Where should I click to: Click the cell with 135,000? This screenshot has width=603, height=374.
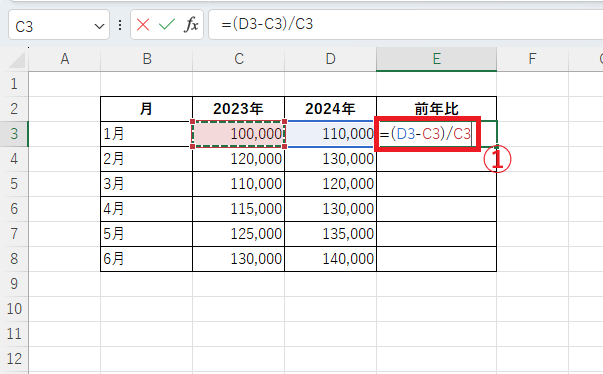[330, 234]
